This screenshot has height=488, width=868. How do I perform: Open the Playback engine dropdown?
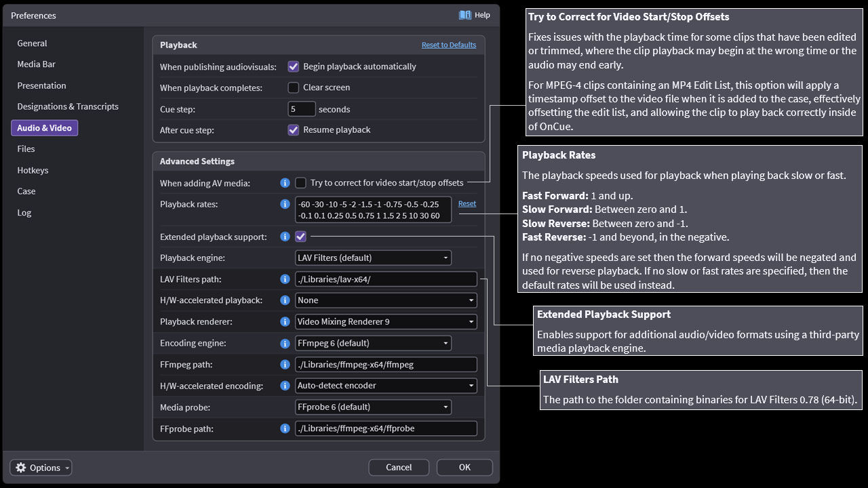coord(373,258)
